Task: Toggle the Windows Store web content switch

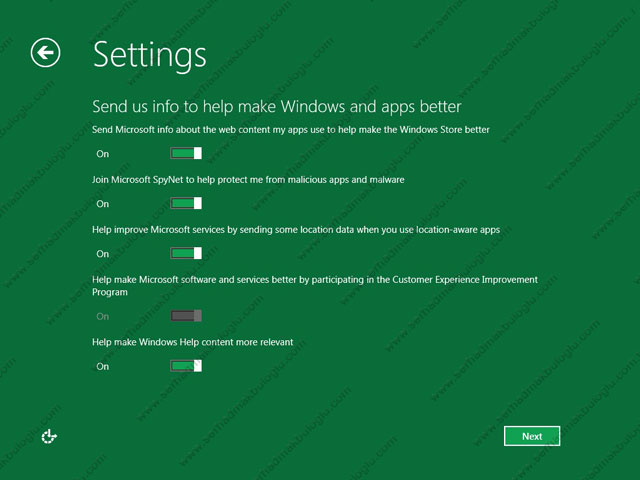Action: coord(186,153)
